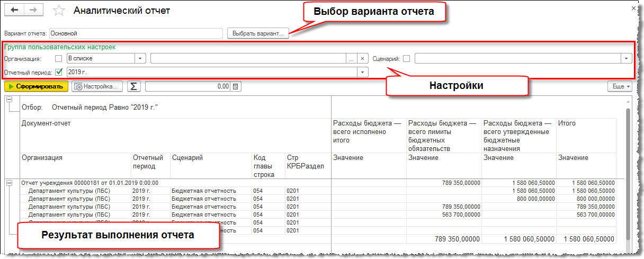Open the 'В списке' comparison dropdown
644x259 pixels.
click(140, 59)
